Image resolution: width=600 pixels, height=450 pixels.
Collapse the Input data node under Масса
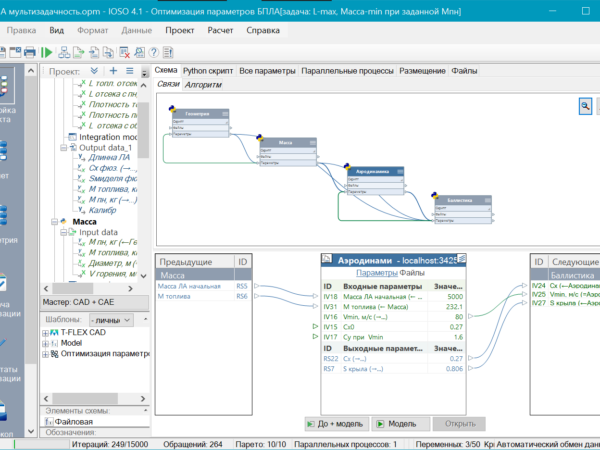pyautogui.click(x=64, y=232)
